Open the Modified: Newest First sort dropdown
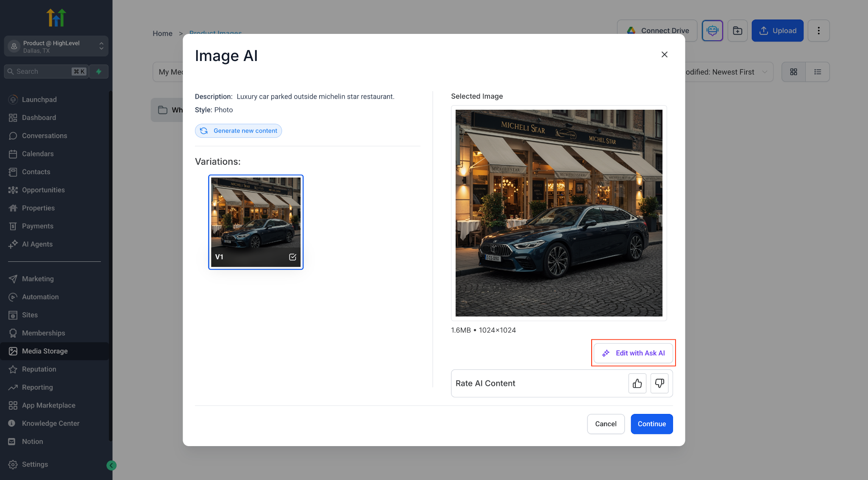This screenshot has height=480, width=868. pyautogui.click(x=727, y=72)
